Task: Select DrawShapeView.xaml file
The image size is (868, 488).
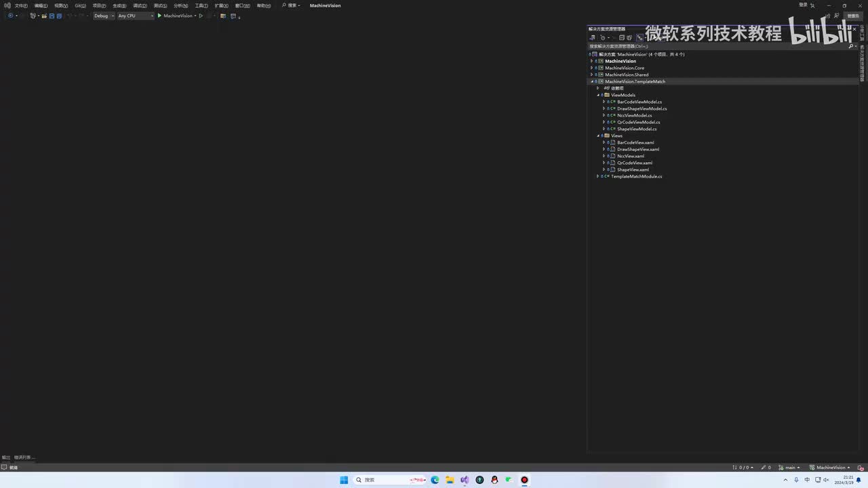Action: pyautogui.click(x=638, y=149)
